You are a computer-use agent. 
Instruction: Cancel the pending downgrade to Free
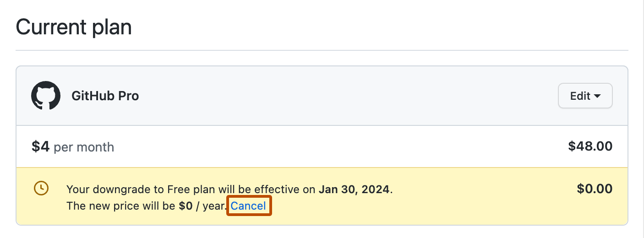[x=248, y=206]
